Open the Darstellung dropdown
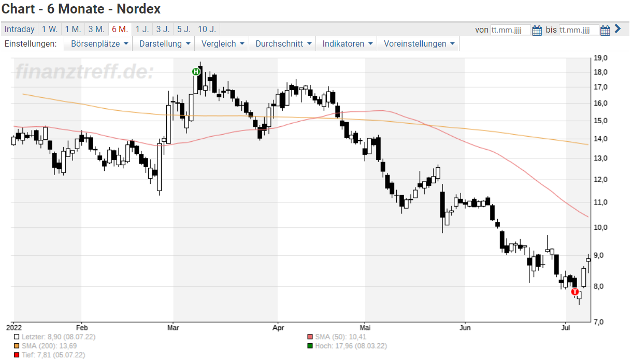632x364 pixels. (164, 44)
